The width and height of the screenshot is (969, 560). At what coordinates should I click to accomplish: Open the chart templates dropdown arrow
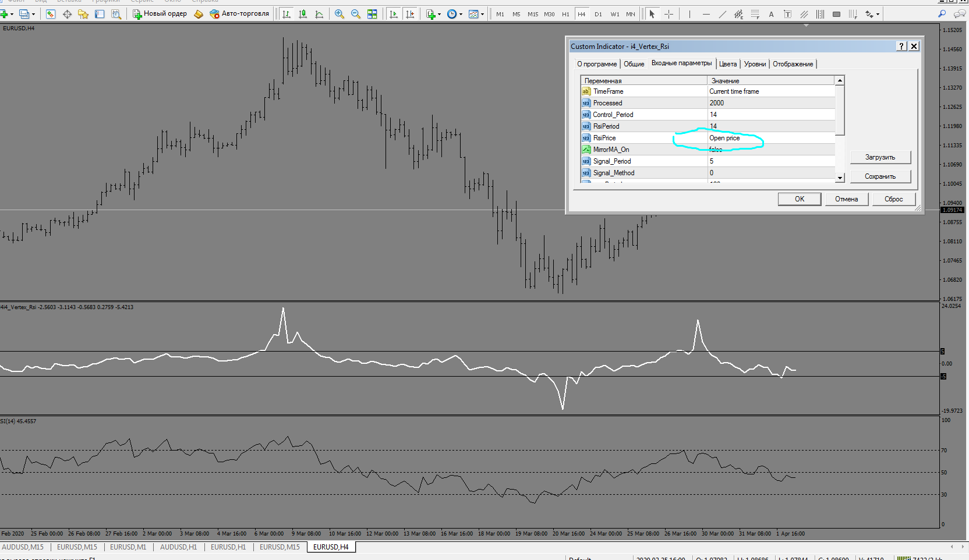tap(482, 14)
